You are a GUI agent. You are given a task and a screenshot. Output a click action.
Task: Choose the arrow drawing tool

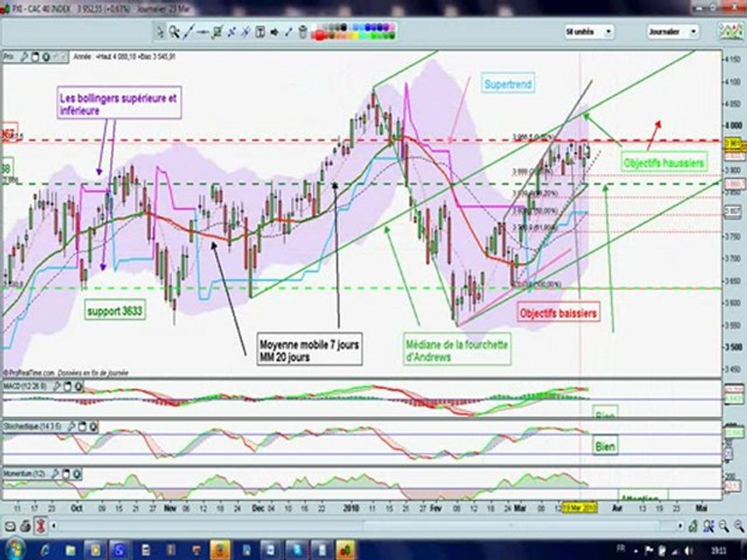pos(275,32)
